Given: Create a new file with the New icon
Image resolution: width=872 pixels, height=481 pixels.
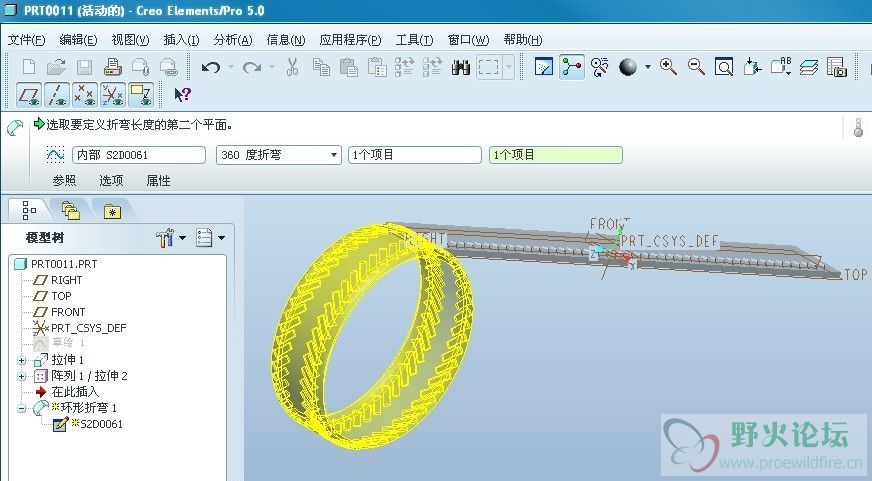Looking at the screenshot, I should click(28, 67).
